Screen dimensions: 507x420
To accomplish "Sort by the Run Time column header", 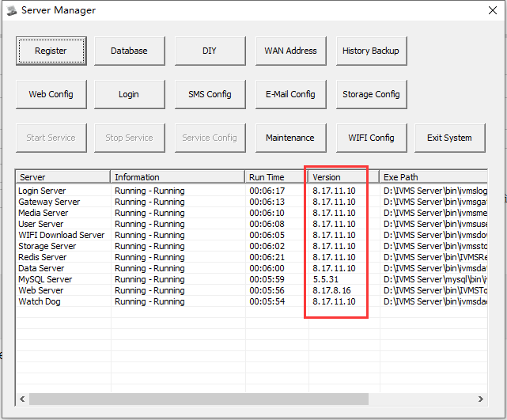I will [276, 177].
